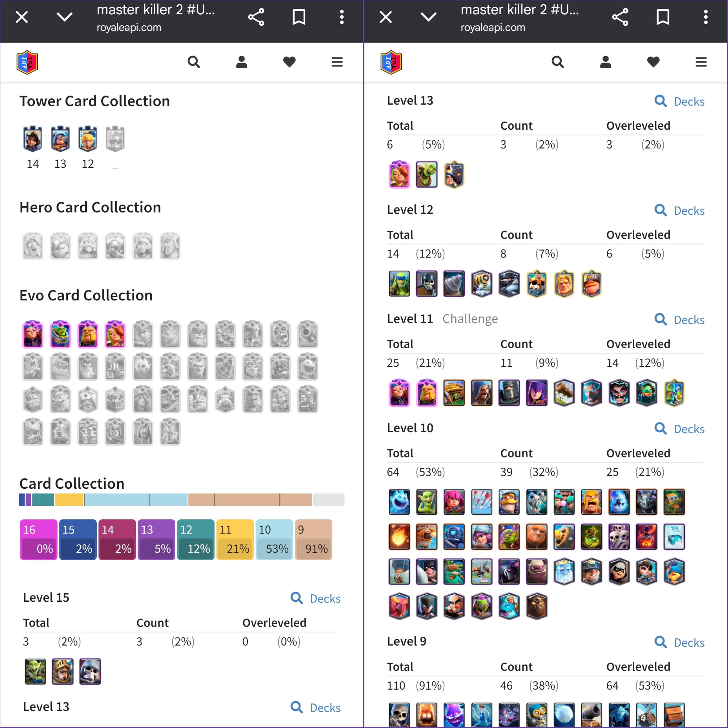The height and width of the screenshot is (728, 728).
Task: Open Decks link for Level 11 Challenge
Action: tap(679, 320)
